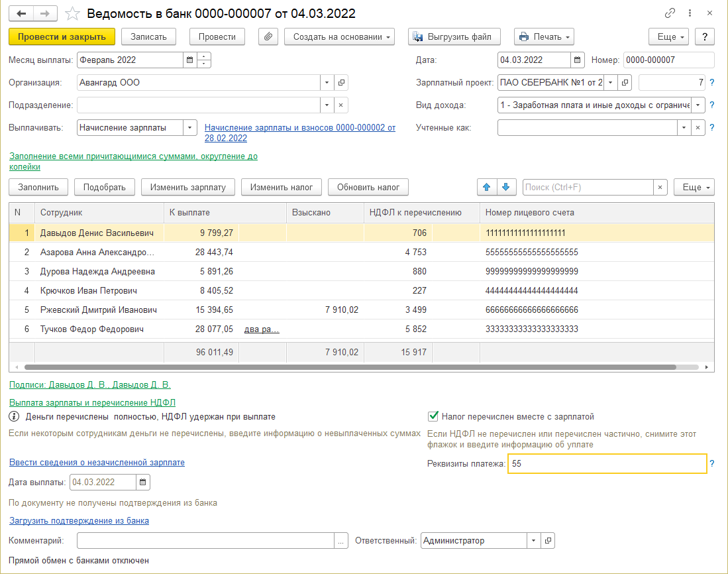Open the 'Создать на основании' menu
Screen dimensions: 728x574
point(339,37)
